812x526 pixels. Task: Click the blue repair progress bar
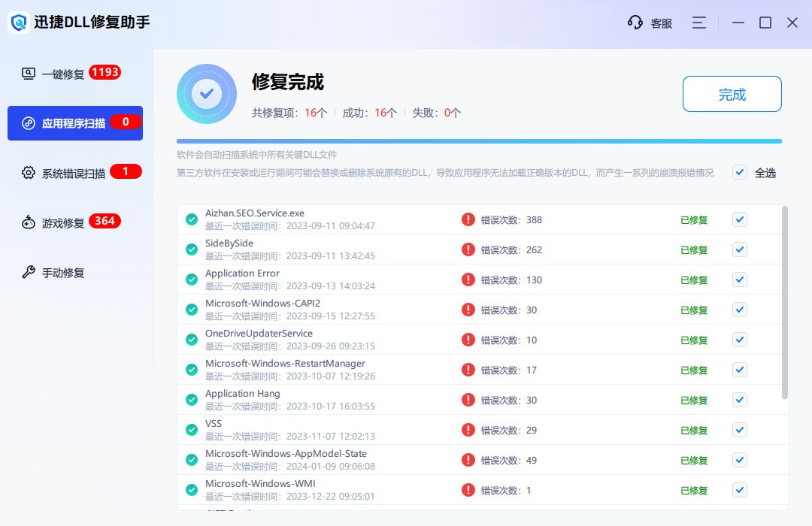click(479, 141)
